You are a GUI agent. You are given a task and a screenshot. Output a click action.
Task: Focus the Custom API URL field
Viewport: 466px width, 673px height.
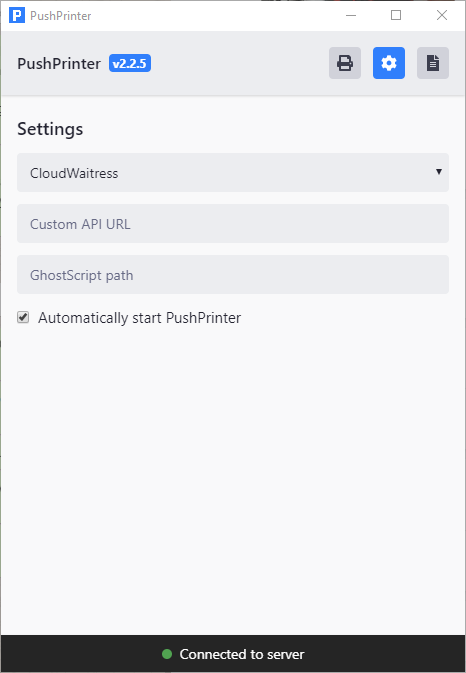click(x=233, y=224)
